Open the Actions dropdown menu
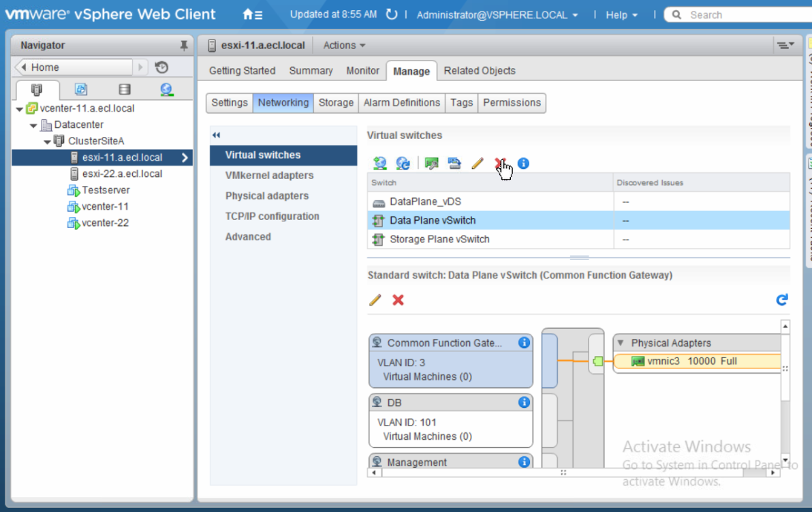 tap(344, 46)
